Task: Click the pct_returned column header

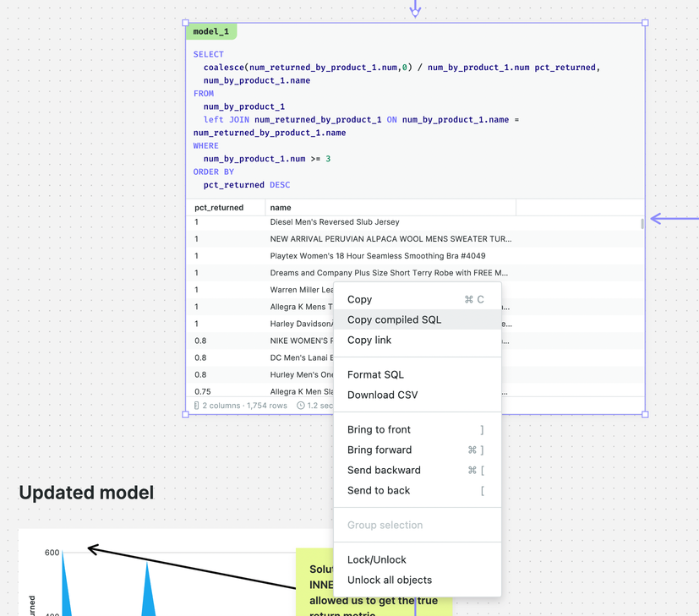Action: [219, 207]
